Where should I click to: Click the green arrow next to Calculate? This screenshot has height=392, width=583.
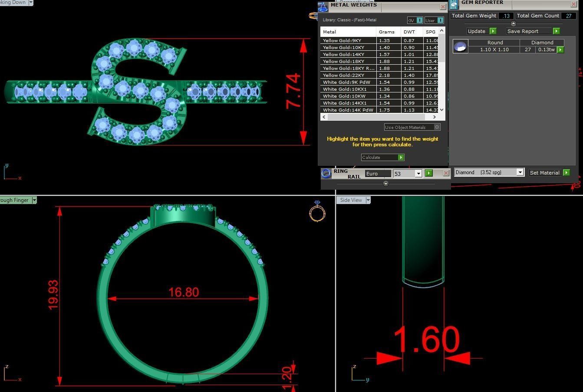tap(401, 157)
